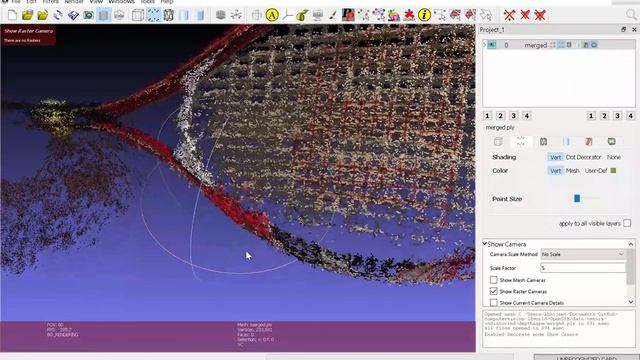Click the Show Raster Camera overlay label
This screenshot has width=640, height=360.
pos(29,31)
